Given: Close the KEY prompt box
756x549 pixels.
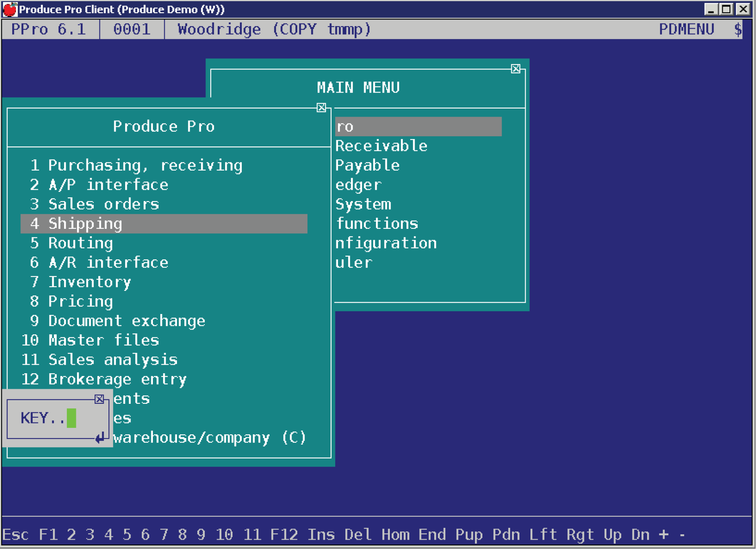Looking at the screenshot, I should (x=99, y=399).
